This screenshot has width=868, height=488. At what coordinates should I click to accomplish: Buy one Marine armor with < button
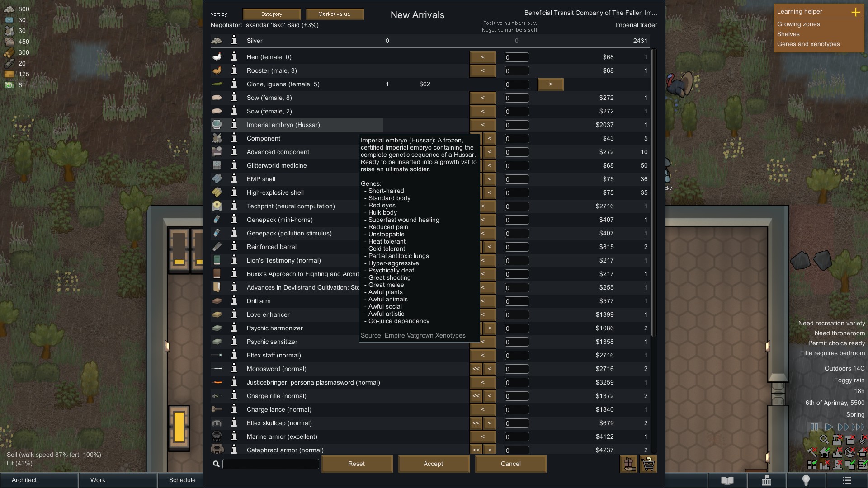pos(483,436)
